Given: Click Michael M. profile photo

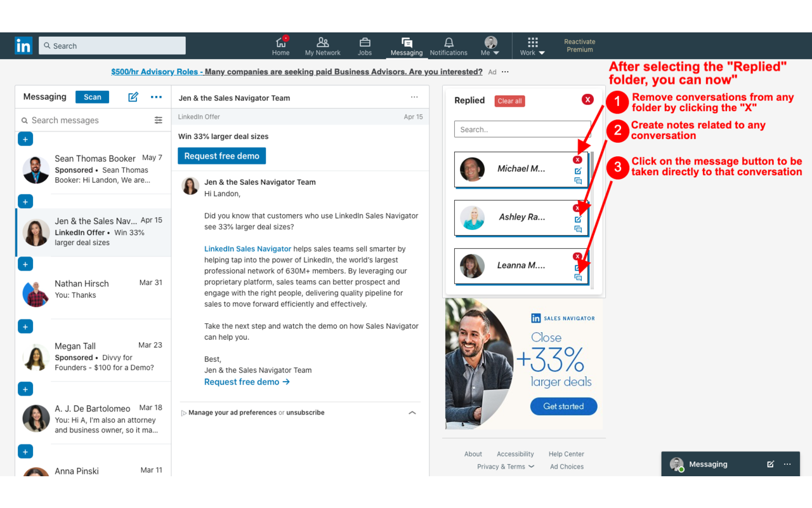Looking at the screenshot, I should click(x=472, y=169).
